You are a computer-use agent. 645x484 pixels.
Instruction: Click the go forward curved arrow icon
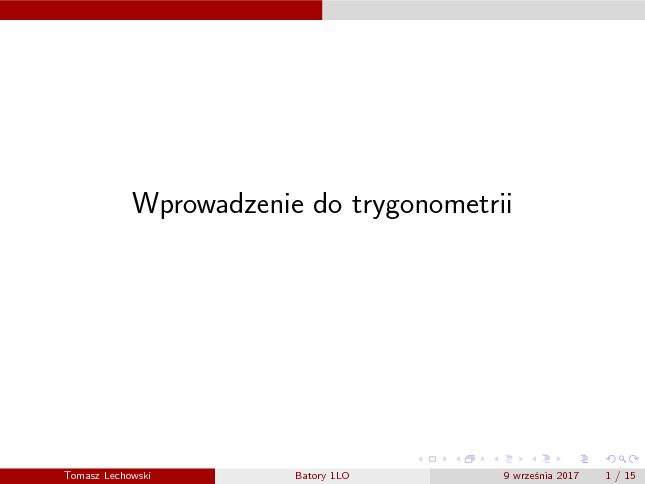[x=634, y=459]
